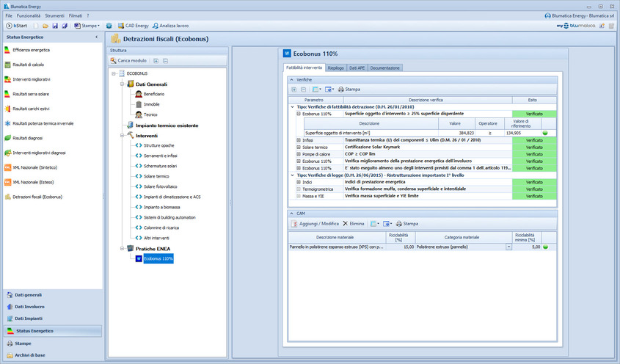Select Immobile in the tree
620x364 pixels.
[151, 104]
